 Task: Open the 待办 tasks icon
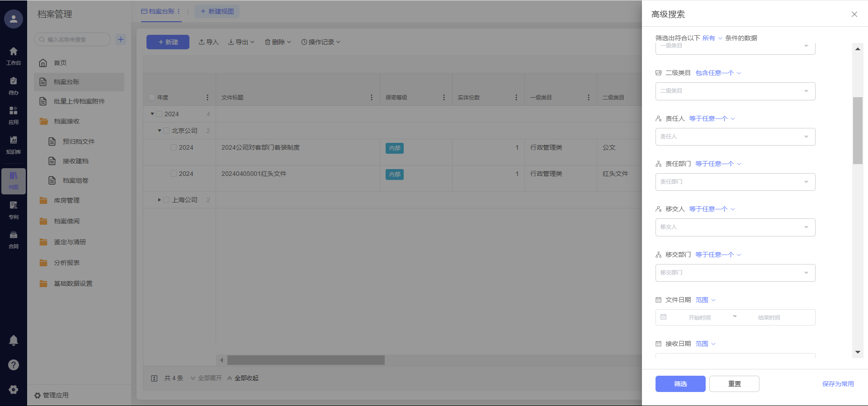pyautogui.click(x=14, y=85)
